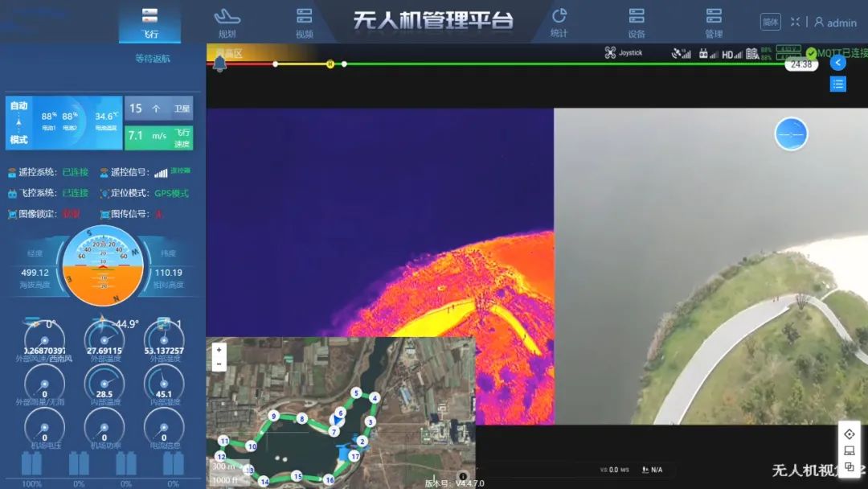Open the admin user menu
The width and height of the screenshot is (868, 489).
coord(835,23)
